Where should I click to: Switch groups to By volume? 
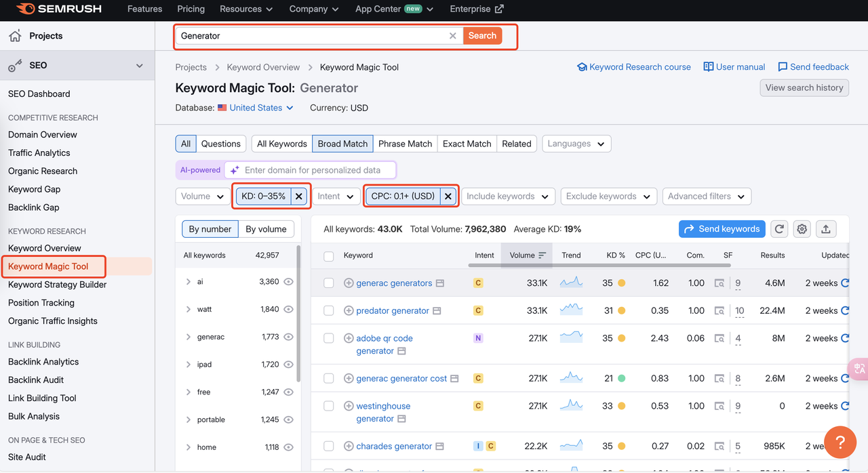tap(266, 229)
